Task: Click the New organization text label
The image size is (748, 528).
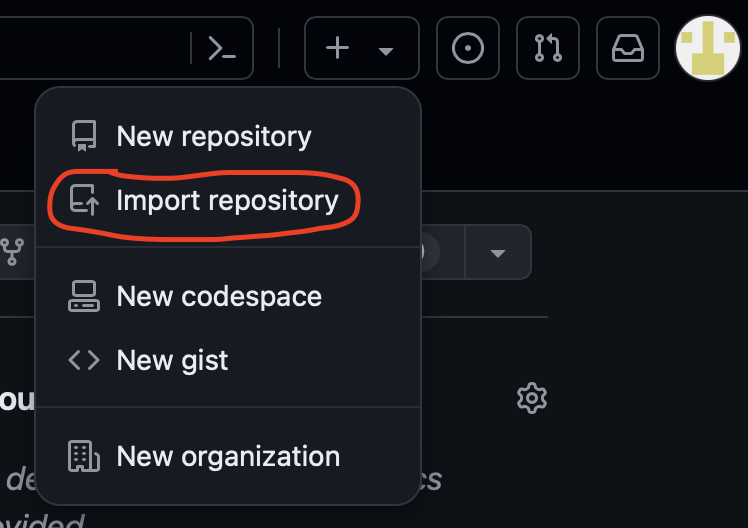Action: coord(228,456)
